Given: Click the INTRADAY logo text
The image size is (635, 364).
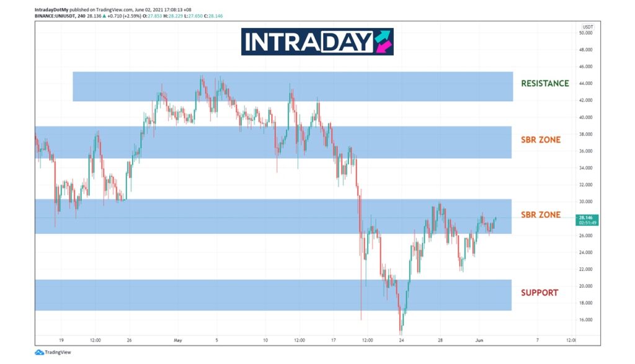Looking at the screenshot, I should point(307,42).
